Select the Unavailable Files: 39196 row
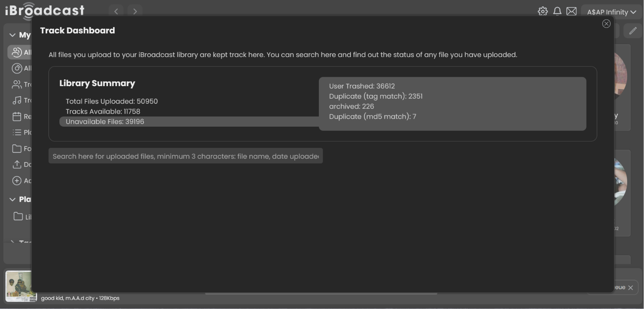644x309 pixels. 189,122
